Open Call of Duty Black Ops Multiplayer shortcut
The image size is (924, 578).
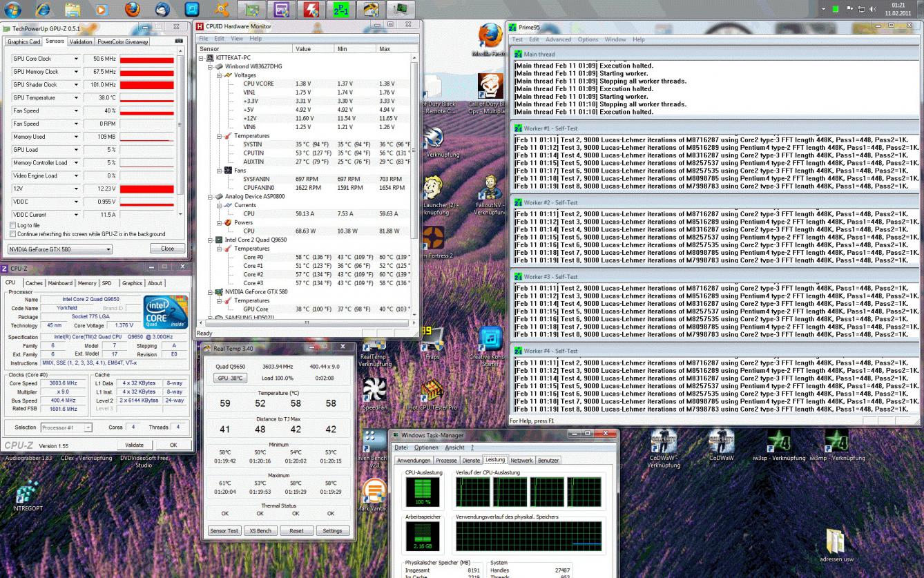490,94
